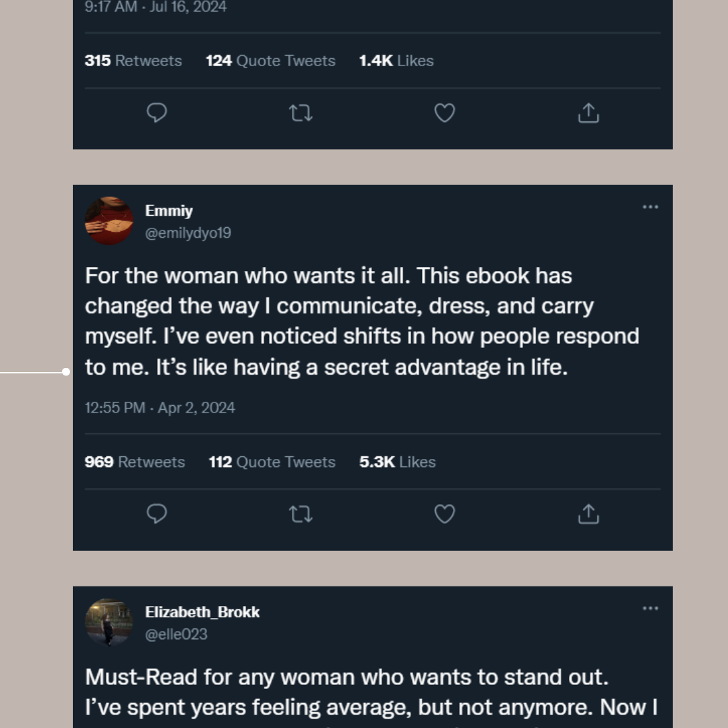Open more options on Emmiy's tweet
This screenshot has height=728, width=728.
click(650, 207)
